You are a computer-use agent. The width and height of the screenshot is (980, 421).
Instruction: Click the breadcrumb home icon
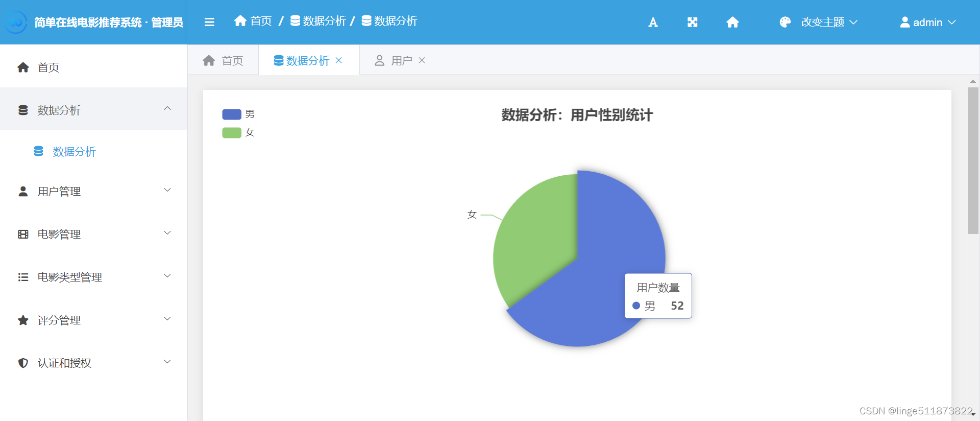tap(240, 20)
